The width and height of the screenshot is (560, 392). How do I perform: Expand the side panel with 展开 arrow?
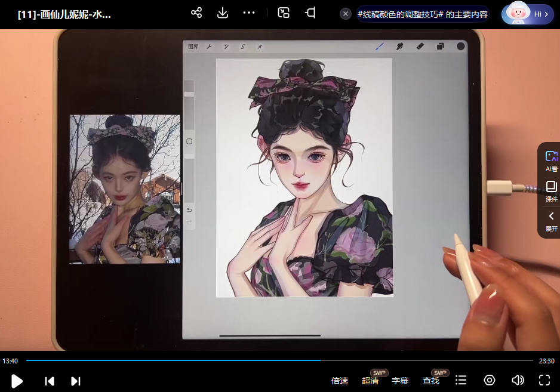551,220
